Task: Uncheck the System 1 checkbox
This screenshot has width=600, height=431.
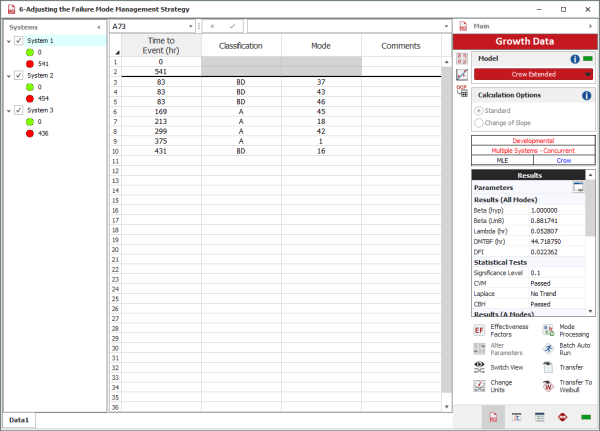Action: pos(18,41)
